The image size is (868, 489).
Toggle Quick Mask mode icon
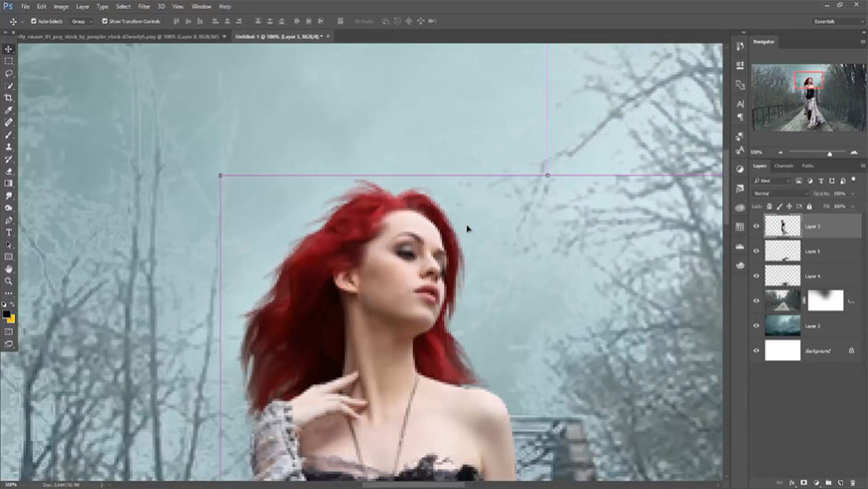(x=8, y=331)
